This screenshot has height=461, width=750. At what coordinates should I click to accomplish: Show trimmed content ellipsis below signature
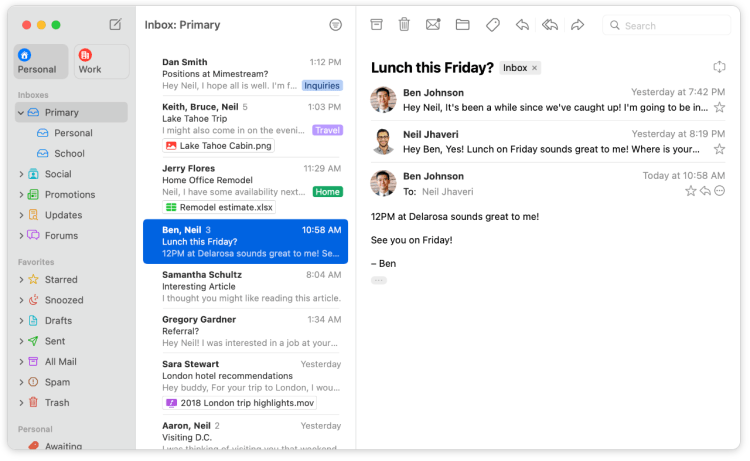[378, 281]
